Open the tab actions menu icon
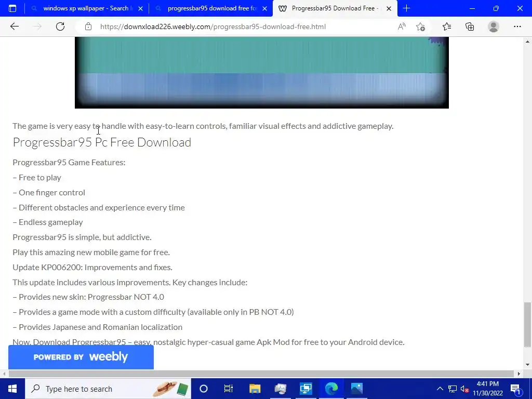The height and width of the screenshot is (399, 532). 12,8
